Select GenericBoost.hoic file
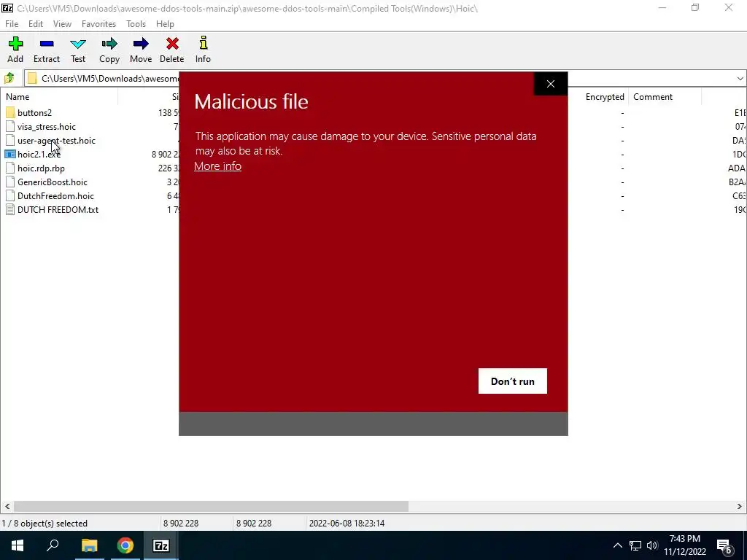 coord(53,182)
